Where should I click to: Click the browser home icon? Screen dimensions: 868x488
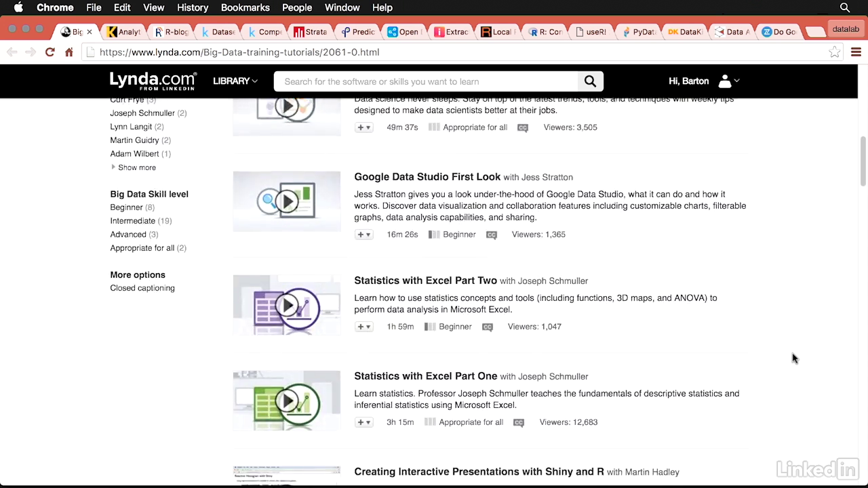[x=68, y=52]
